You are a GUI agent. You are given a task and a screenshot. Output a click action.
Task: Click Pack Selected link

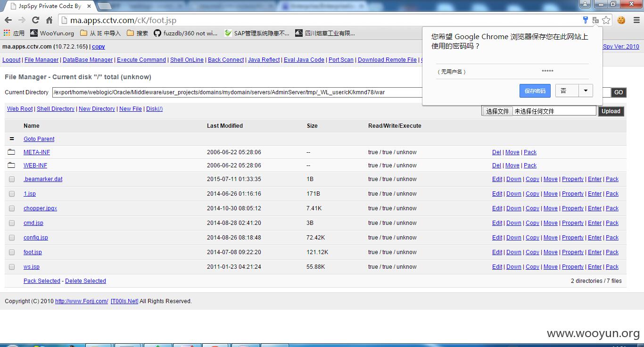[42, 281]
